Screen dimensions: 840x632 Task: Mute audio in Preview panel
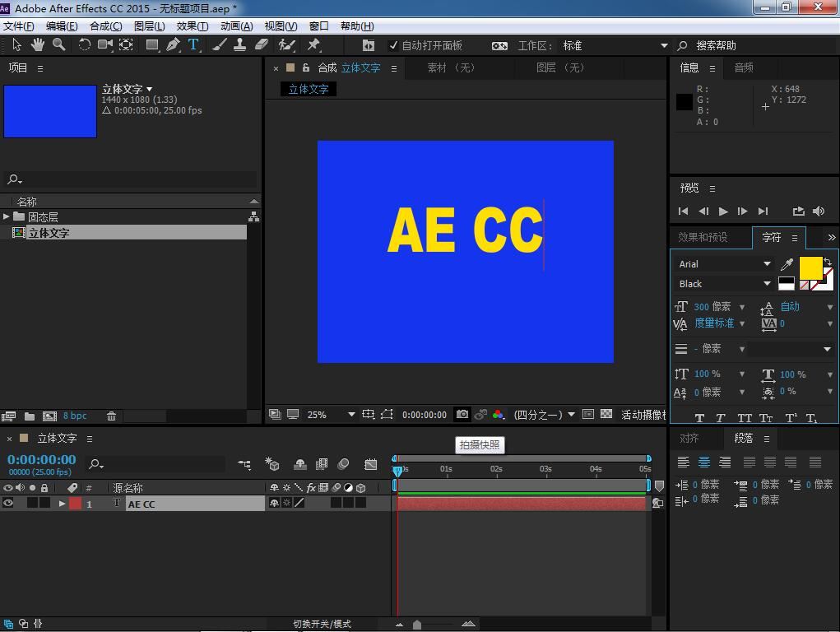point(819,211)
